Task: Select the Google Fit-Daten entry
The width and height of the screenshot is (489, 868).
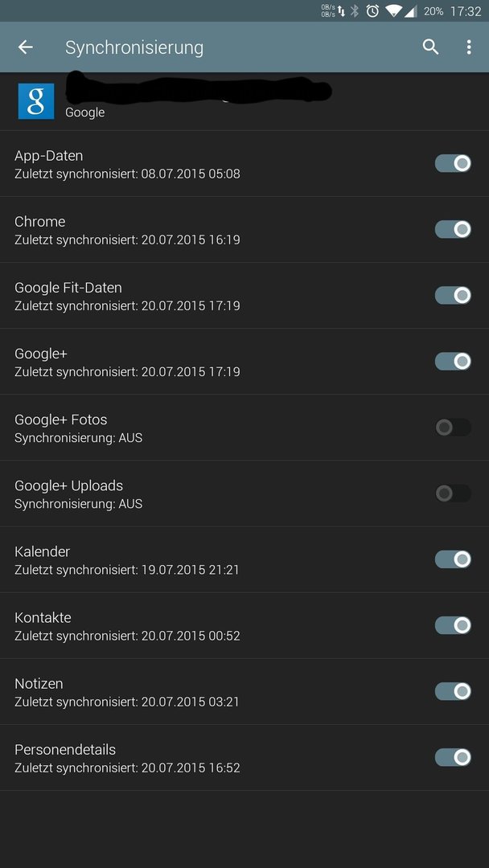Action: (244, 296)
